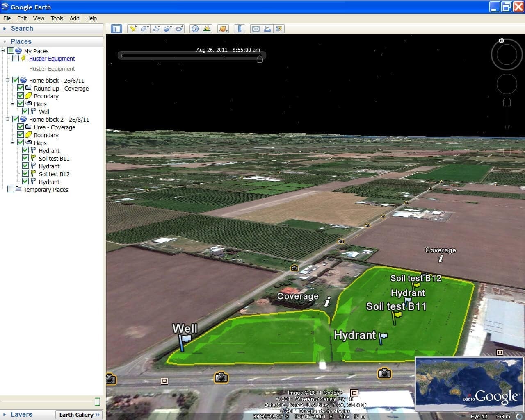Collapse the Flags folder under Home block - 26/8/11
This screenshot has width=525, height=420.
click(x=13, y=104)
